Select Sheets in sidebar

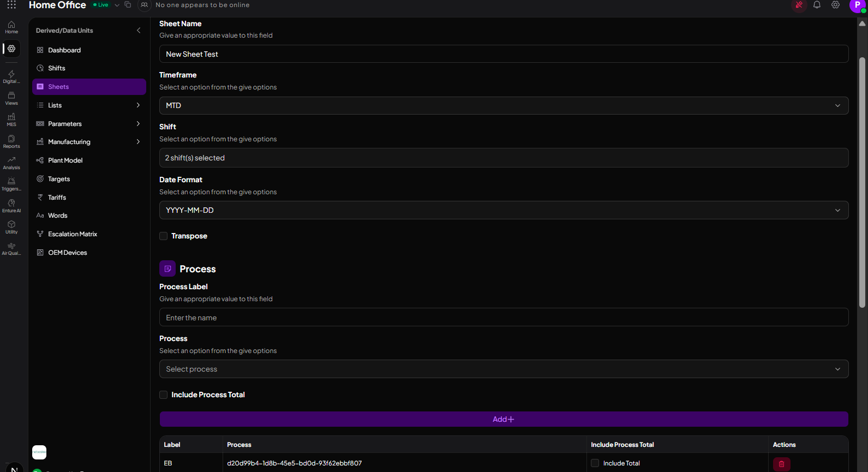point(89,87)
